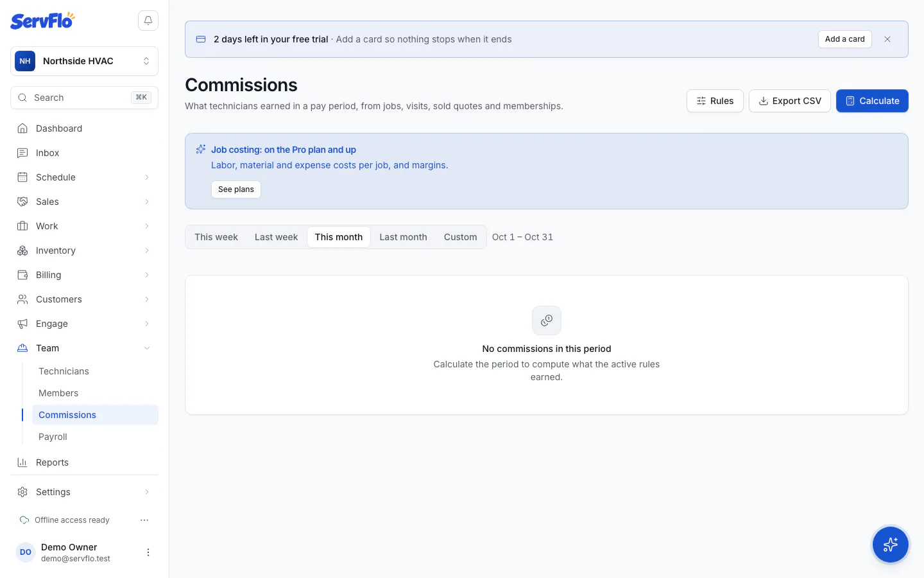Screen dimensions: 924x578
Task: Click the Billing wallet icon
Action: pyautogui.click(x=22, y=275)
